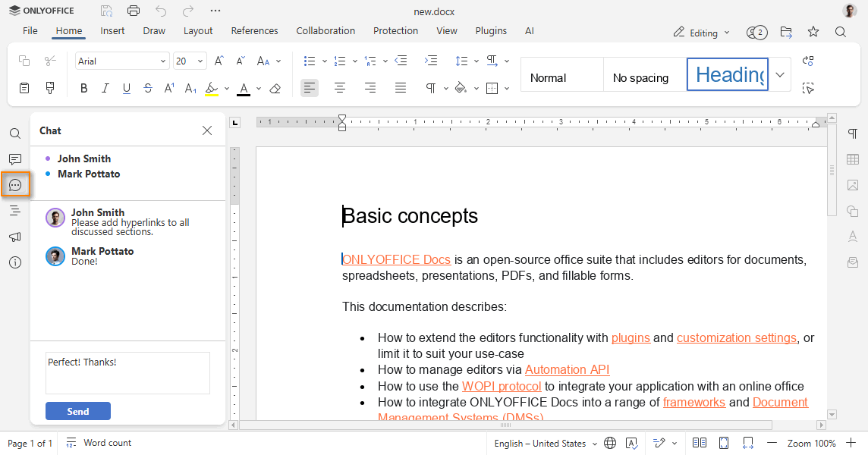This screenshot has width=868, height=455.
Task: Decrease indent
Action: pos(401,61)
